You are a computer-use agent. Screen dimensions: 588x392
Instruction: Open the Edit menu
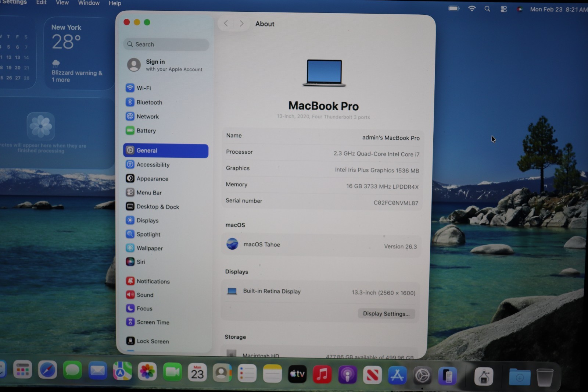click(x=41, y=3)
